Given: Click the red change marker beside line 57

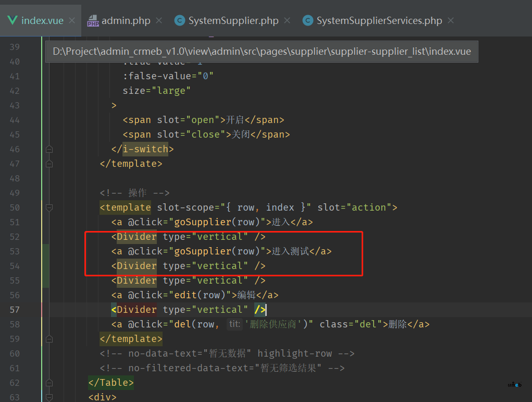Looking at the screenshot, I should click(x=43, y=310).
